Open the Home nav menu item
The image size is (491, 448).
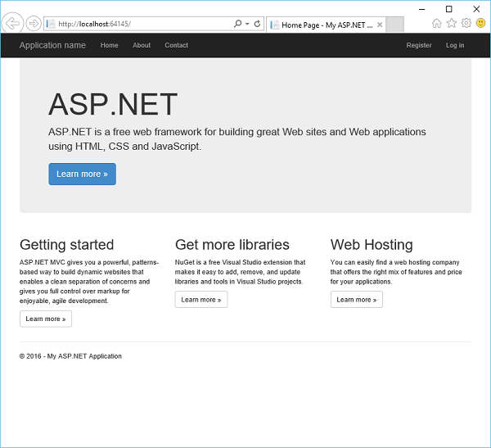coord(110,45)
